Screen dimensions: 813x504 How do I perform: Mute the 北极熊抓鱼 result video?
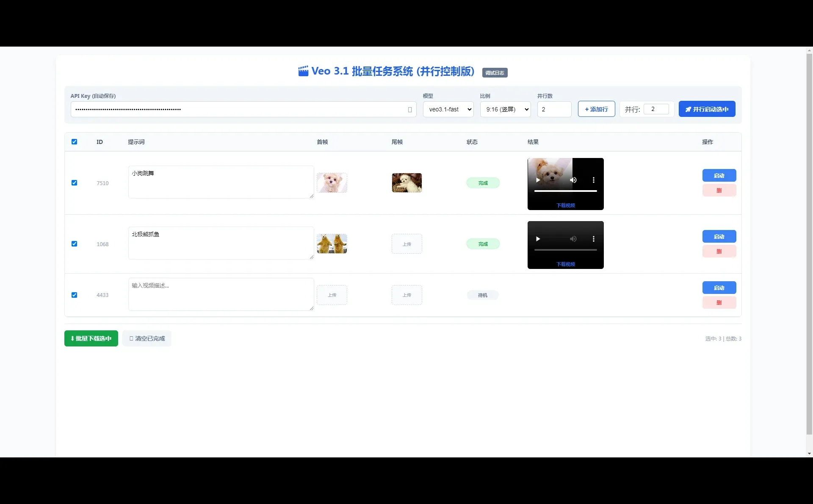coord(573,238)
